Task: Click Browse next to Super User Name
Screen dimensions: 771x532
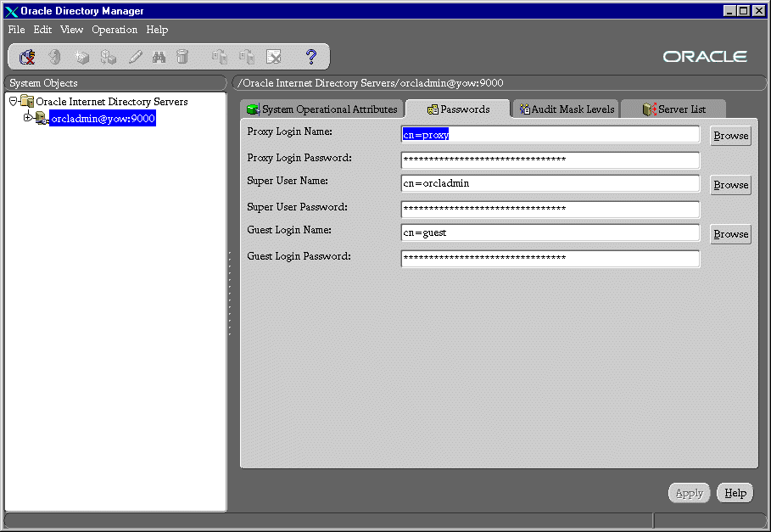Action: pyautogui.click(x=730, y=185)
